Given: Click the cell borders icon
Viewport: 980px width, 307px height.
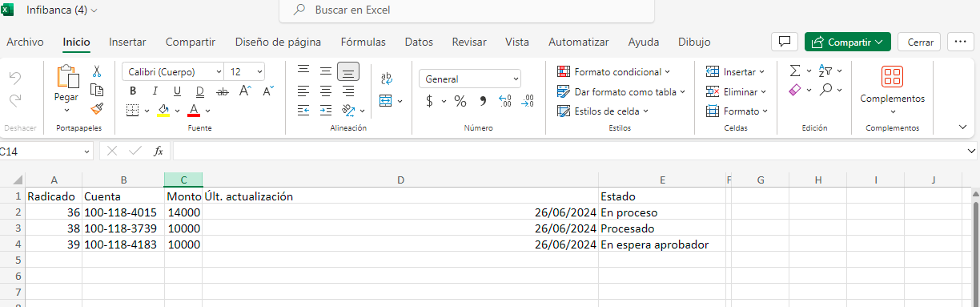Looking at the screenshot, I should pyautogui.click(x=133, y=110).
